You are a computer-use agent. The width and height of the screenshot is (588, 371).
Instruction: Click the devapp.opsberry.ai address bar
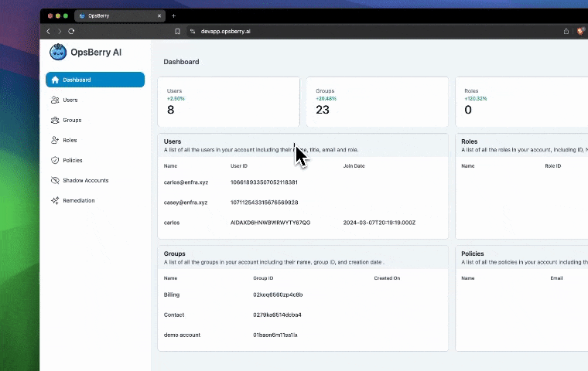click(x=226, y=31)
